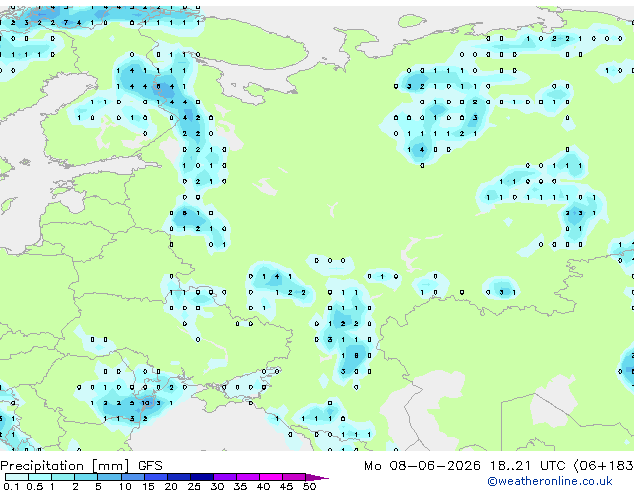Click the 40–45 mm magenta legend swatch
This screenshot has width=634, height=490.
point(271,477)
